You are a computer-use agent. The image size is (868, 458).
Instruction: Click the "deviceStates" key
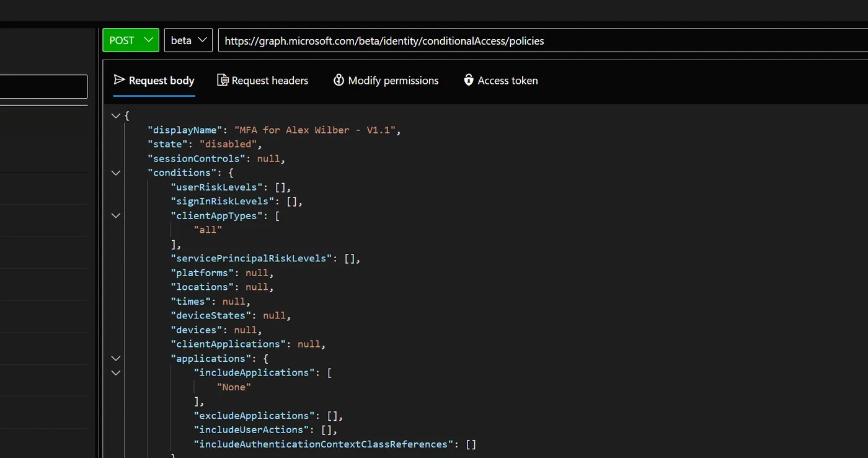[x=211, y=315]
